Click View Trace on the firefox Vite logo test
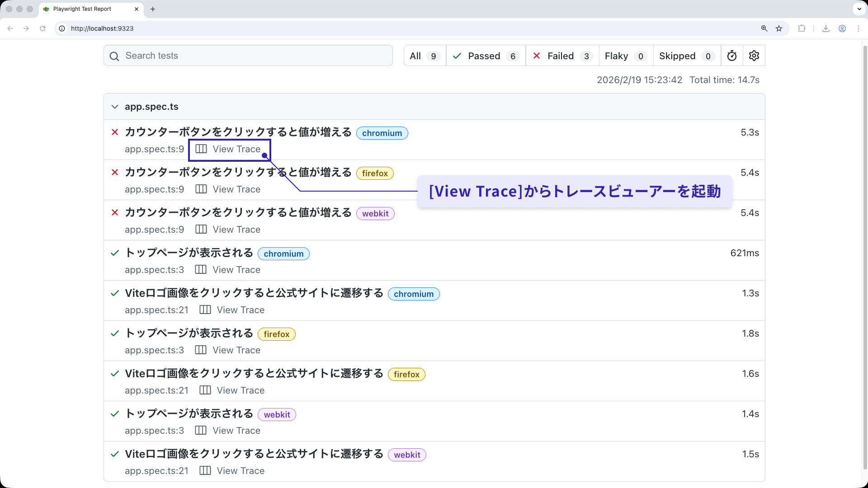This screenshot has width=868, height=488. pyautogui.click(x=240, y=390)
